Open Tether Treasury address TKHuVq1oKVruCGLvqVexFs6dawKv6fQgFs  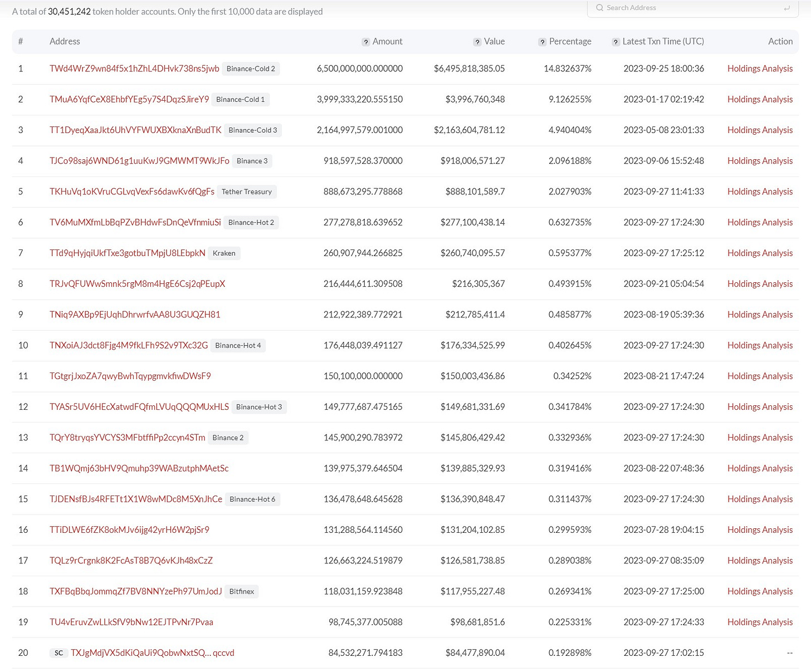tap(132, 192)
